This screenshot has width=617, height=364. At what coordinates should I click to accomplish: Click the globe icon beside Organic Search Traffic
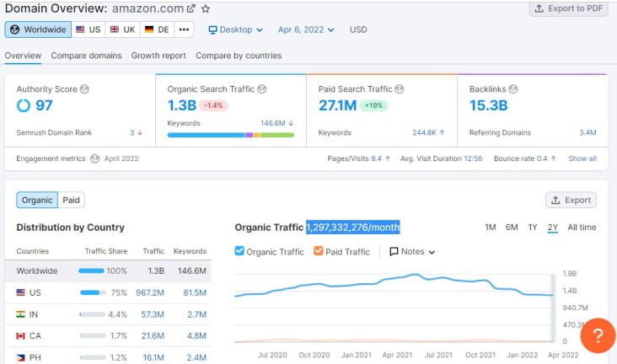point(261,89)
